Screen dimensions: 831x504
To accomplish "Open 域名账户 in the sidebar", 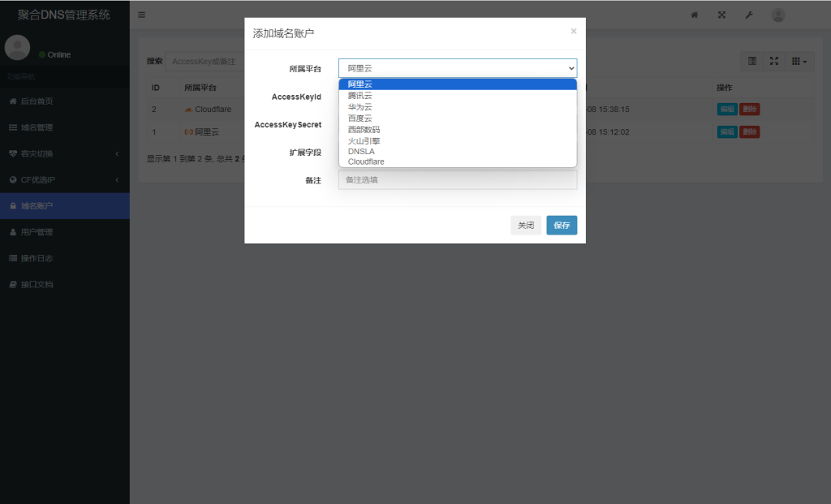I will coord(65,205).
